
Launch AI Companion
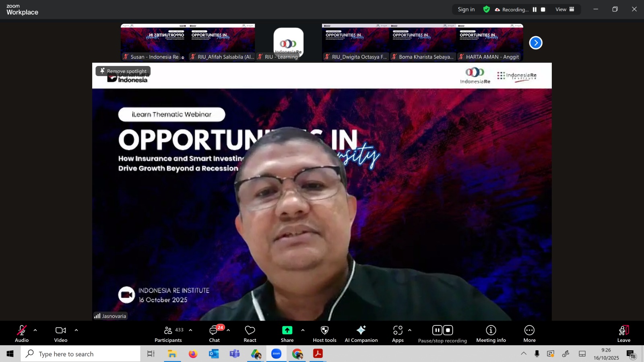(361, 333)
